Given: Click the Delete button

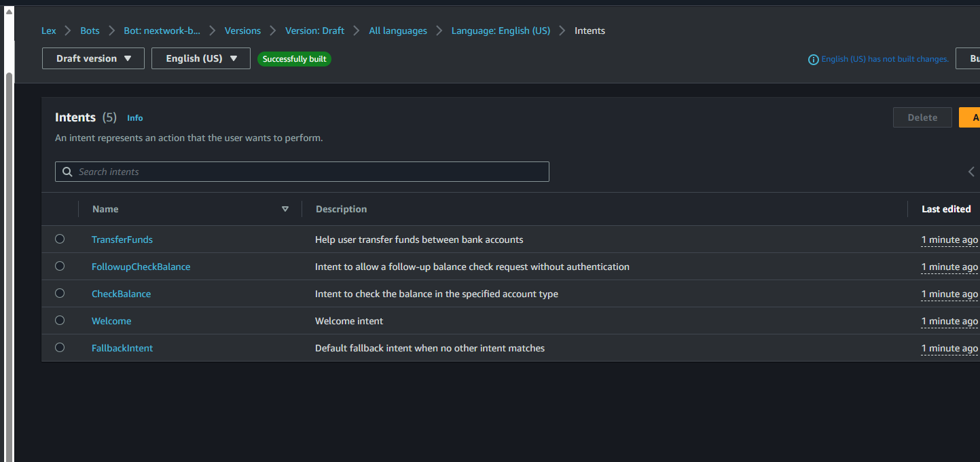Looking at the screenshot, I should 922,117.
